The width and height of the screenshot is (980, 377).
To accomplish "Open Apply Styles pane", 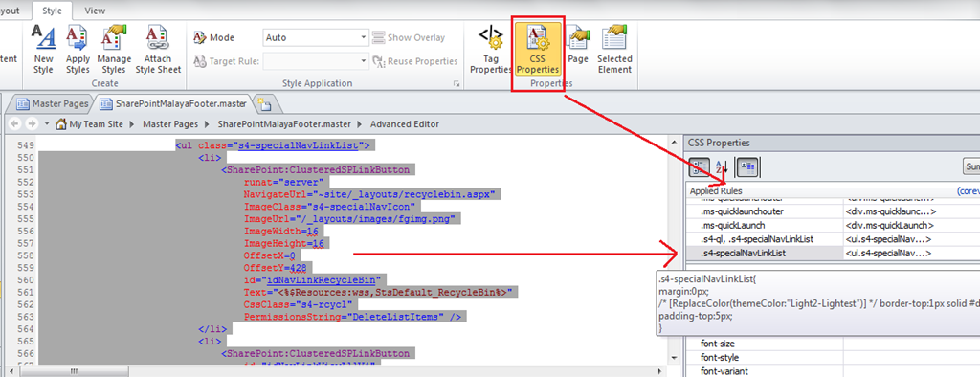I will tap(78, 50).
